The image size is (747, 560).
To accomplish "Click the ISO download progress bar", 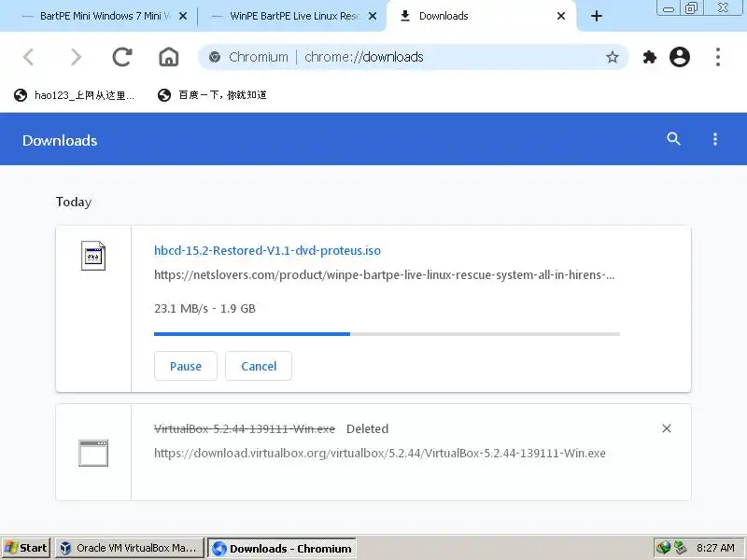I will click(387, 334).
